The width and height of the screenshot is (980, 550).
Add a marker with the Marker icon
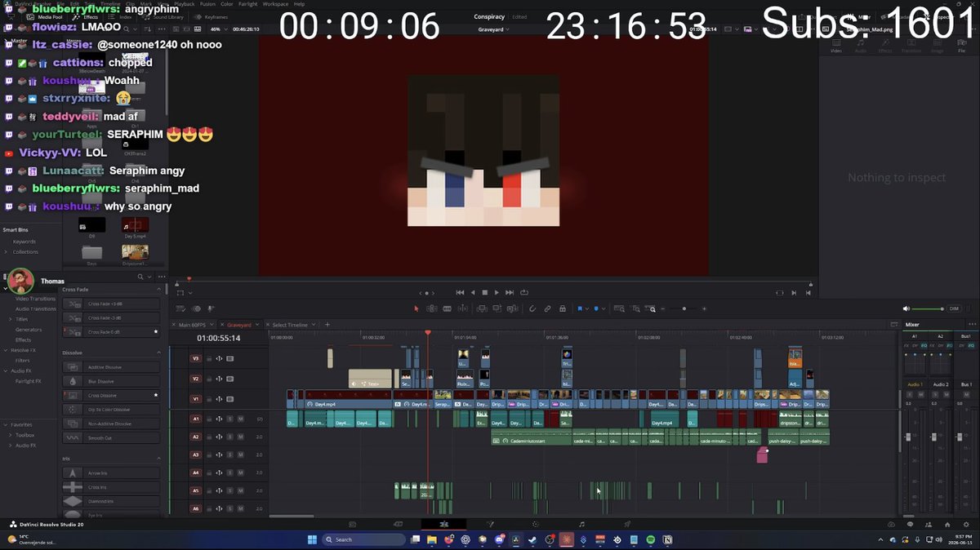(x=596, y=308)
